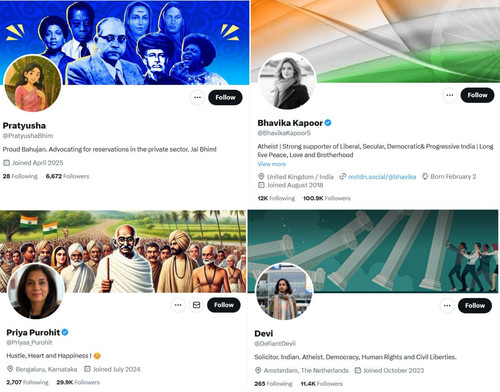Open Devi's profile picture
500x392 pixels.
click(284, 292)
